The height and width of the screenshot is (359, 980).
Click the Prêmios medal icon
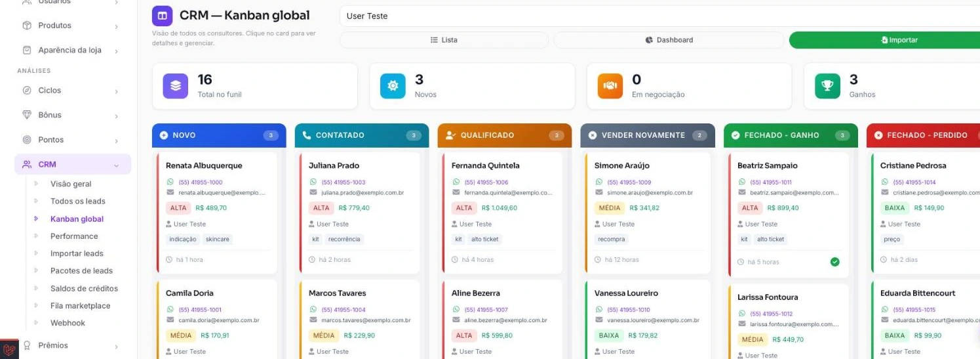27,345
